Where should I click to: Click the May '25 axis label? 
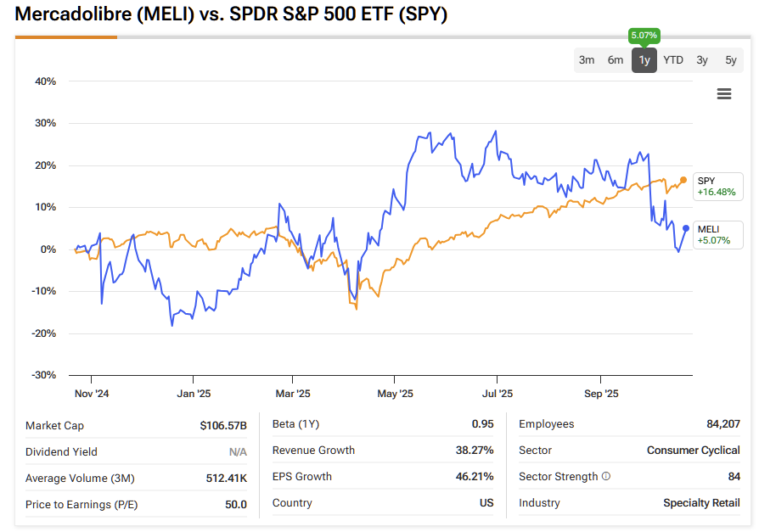tap(395, 394)
